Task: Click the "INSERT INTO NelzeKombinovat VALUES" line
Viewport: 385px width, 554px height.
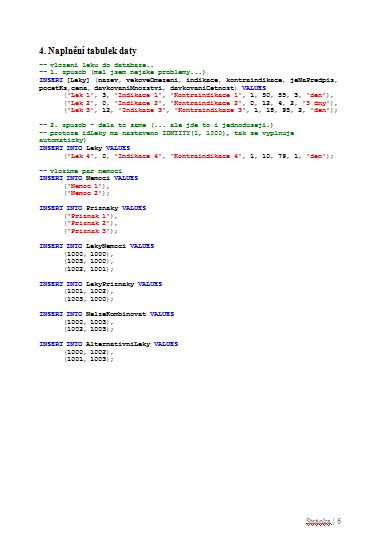Action: [107, 314]
